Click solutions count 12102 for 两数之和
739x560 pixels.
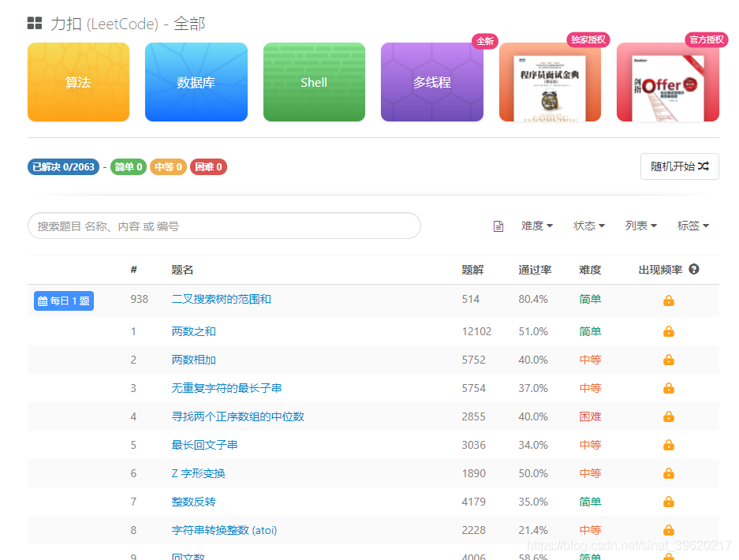click(x=476, y=331)
